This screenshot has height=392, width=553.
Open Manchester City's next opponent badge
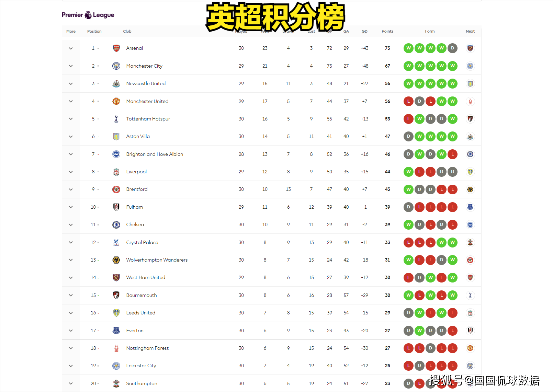point(470,66)
